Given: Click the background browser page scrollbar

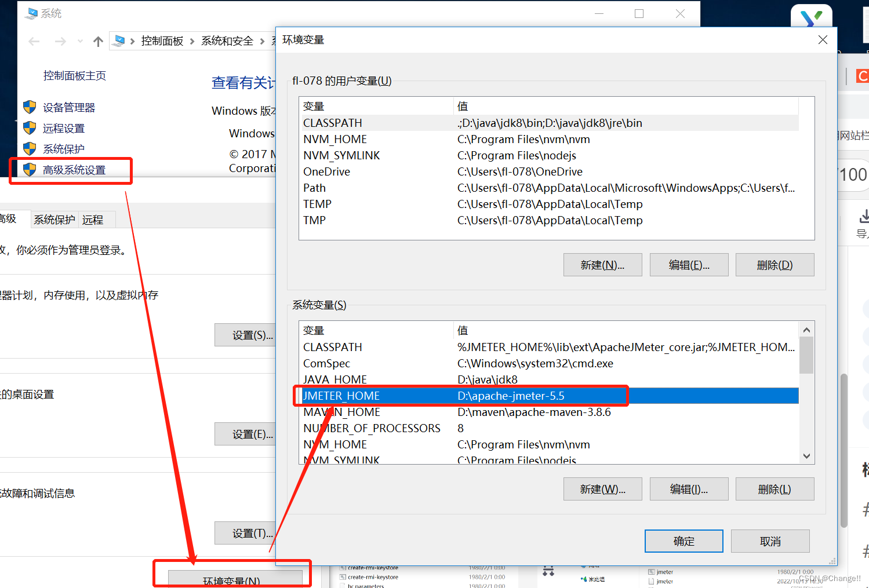Looking at the screenshot, I should [x=844, y=450].
